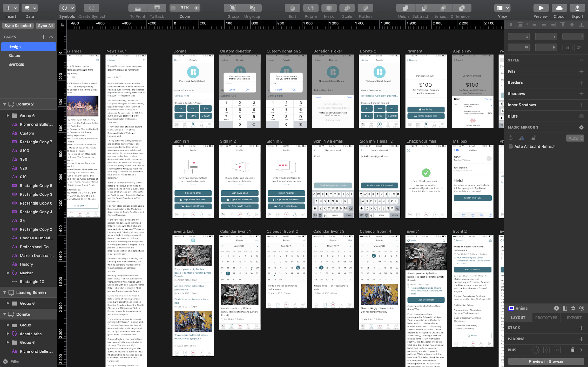This screenshot has height=367, width=588.
Task: Select the Flatten tool icon
Action: (x=366, y=8)
